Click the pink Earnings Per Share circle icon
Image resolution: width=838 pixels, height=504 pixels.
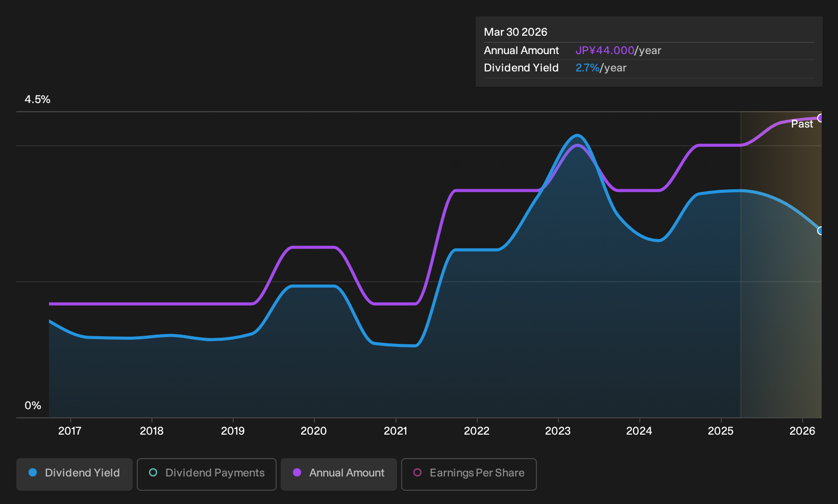click(x=417, y=472)
